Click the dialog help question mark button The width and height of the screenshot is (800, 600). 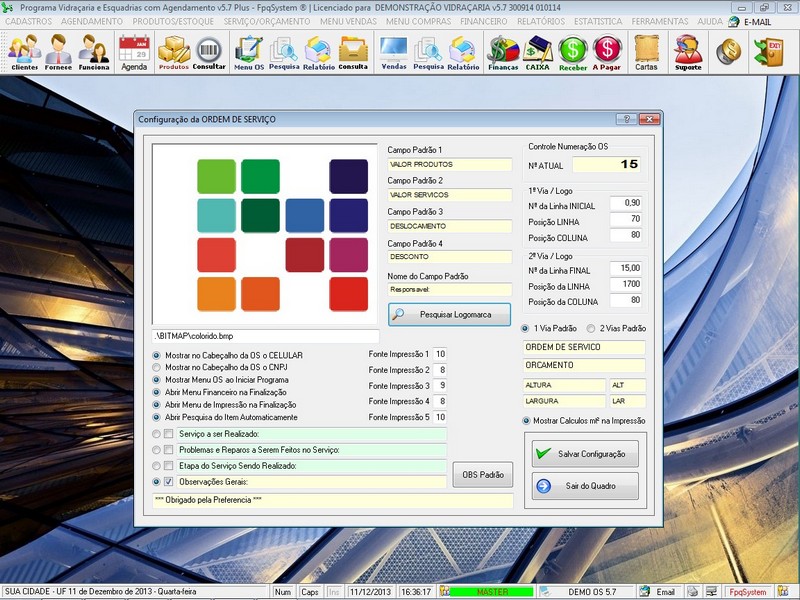coord(626,119)
